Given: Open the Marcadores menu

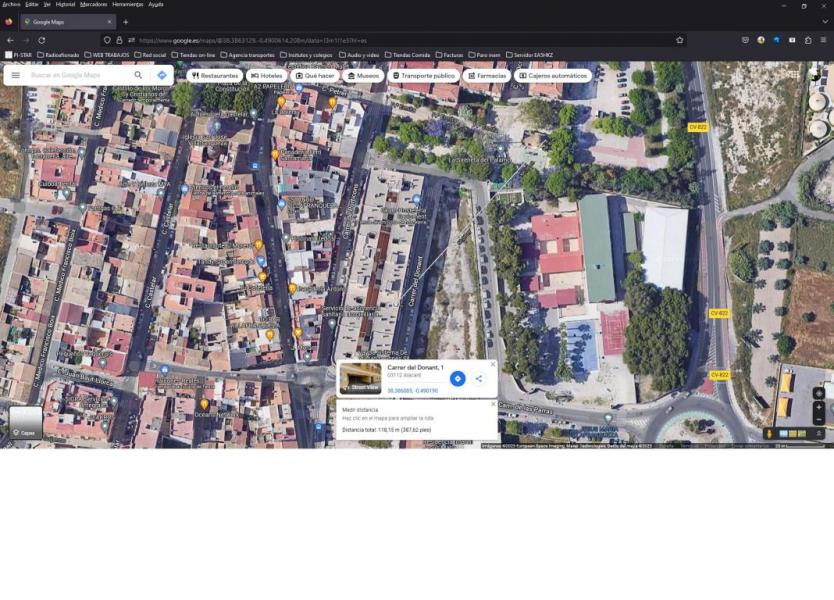Looking at the screenshot, I should click(93, 4).
